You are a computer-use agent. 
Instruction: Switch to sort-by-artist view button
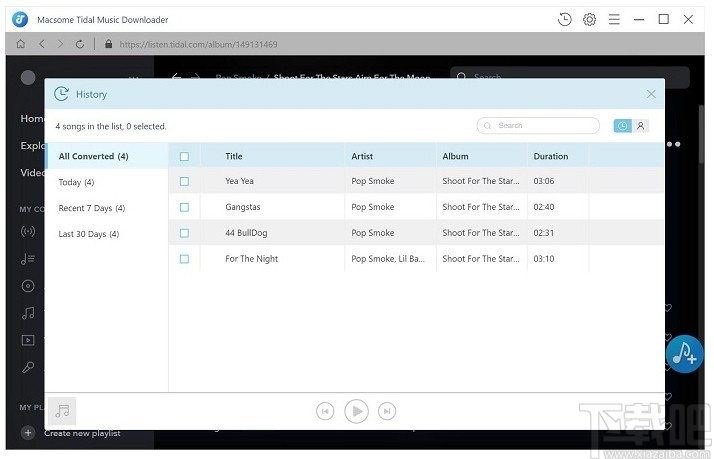640,126
